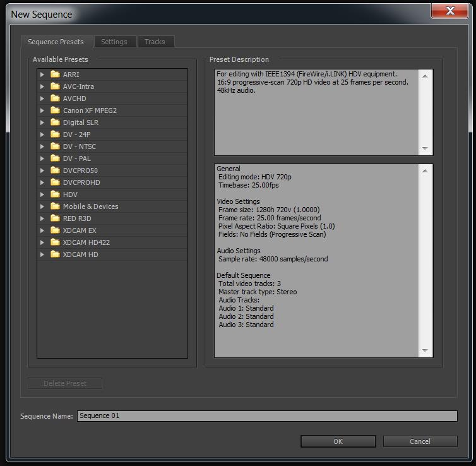This screenshot has width=476, height=466.
Task: Select the XDCAM EX tree item
Action: click(80, 230)
